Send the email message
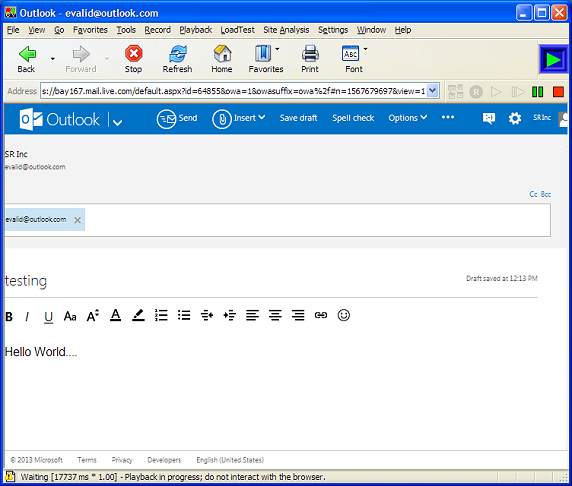572x486 pixels. (177, 119)
